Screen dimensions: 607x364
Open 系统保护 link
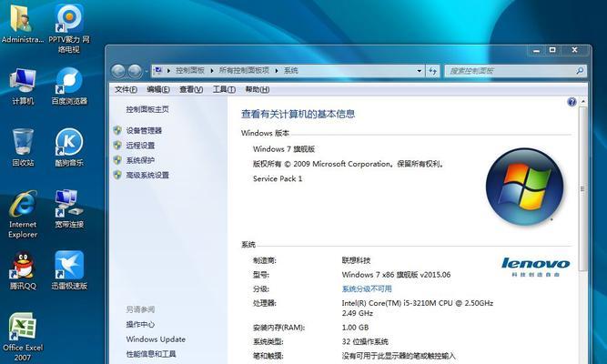point(140,160)
